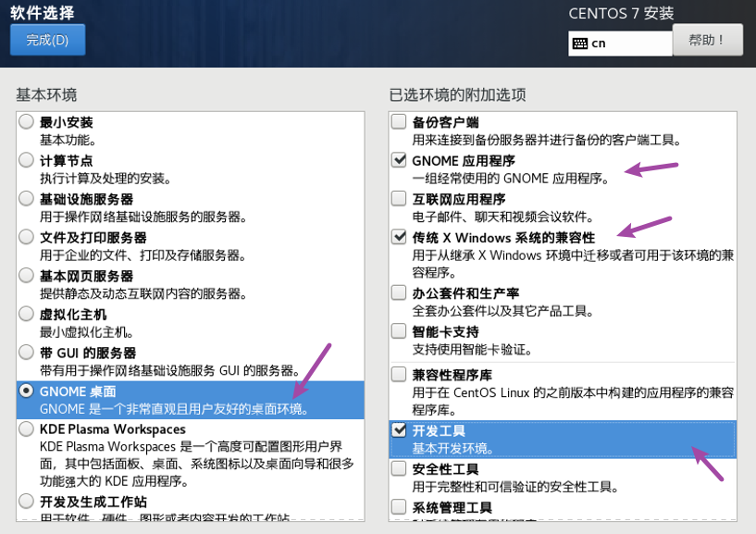Click the keyboard layout icon next to cn
This screenshot has height=534, width=756.
(x=580, y=43)
